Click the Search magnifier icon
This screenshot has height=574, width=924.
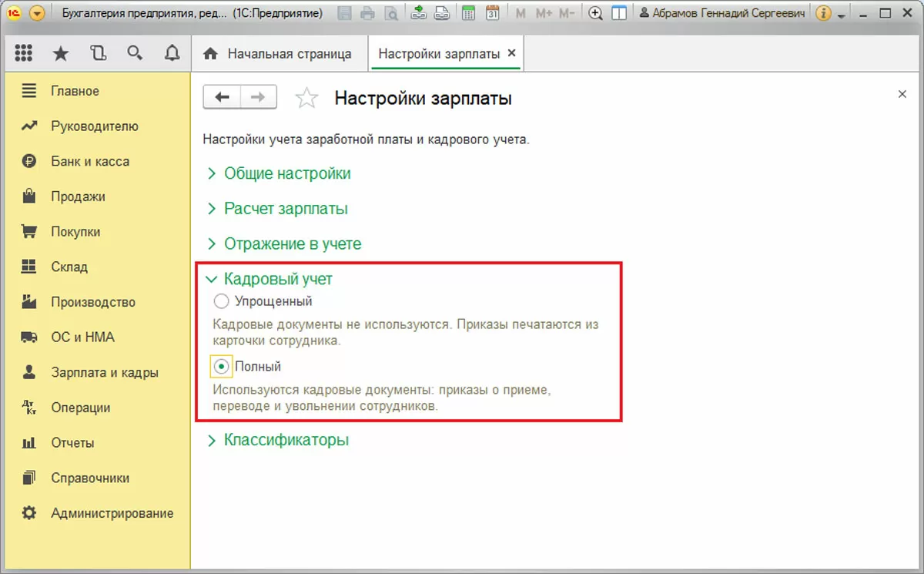pyautogui.click(x=135, y=53)
